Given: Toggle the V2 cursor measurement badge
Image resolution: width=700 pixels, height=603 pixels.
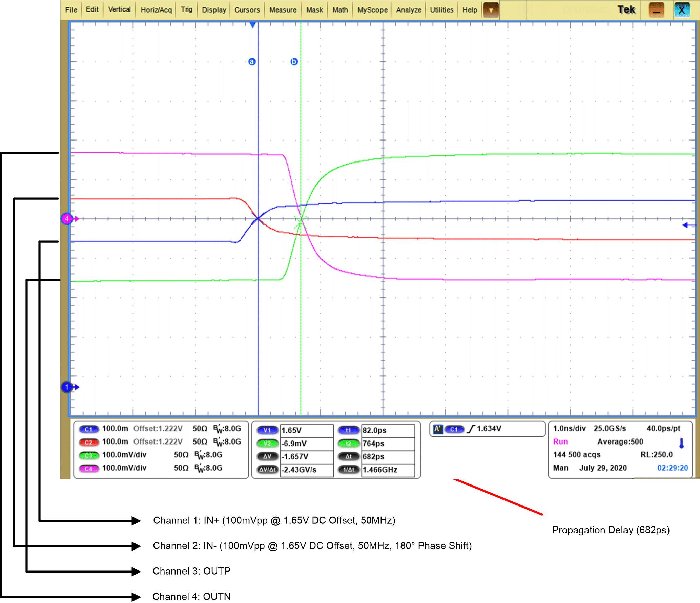Looking at the screenshot, I should coord(267,444).
